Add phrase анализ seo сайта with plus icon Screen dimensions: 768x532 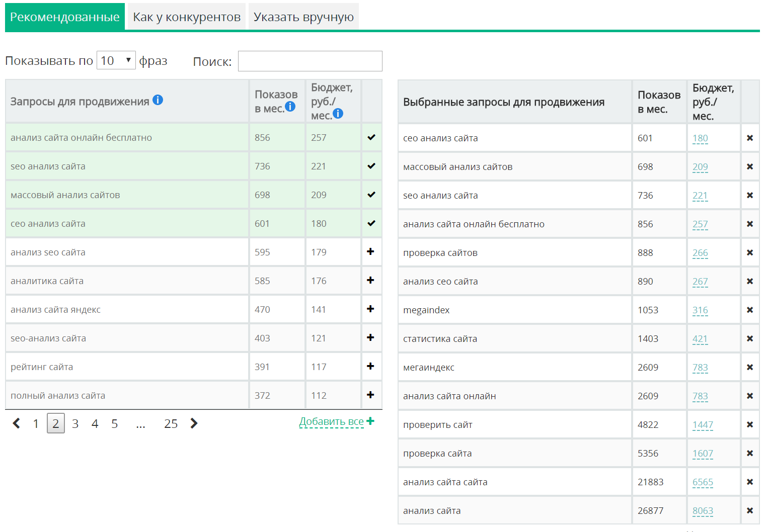[x=370, y=251]
